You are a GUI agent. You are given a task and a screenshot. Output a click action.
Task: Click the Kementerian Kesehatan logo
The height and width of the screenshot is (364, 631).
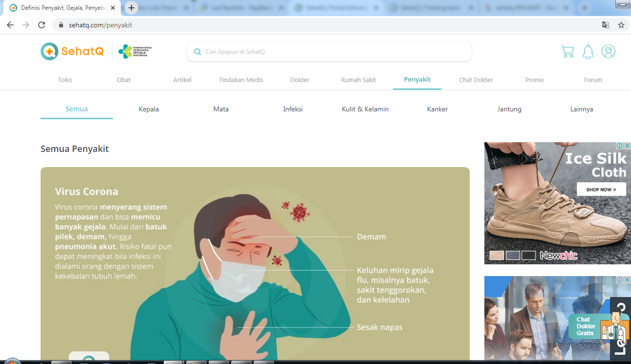point(134,51)
